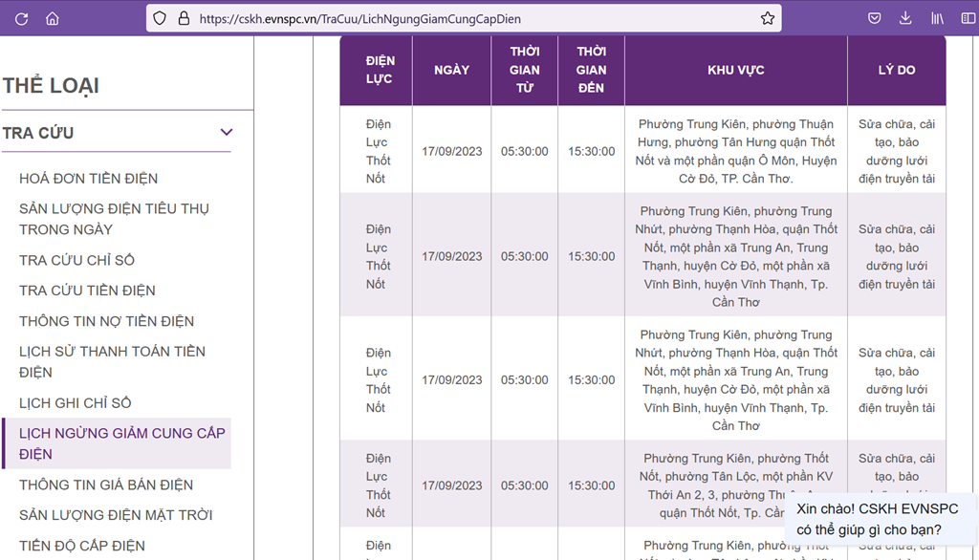Click the NGÀY column header
This screenshot has height=560, width=979.
pos(452,70)
